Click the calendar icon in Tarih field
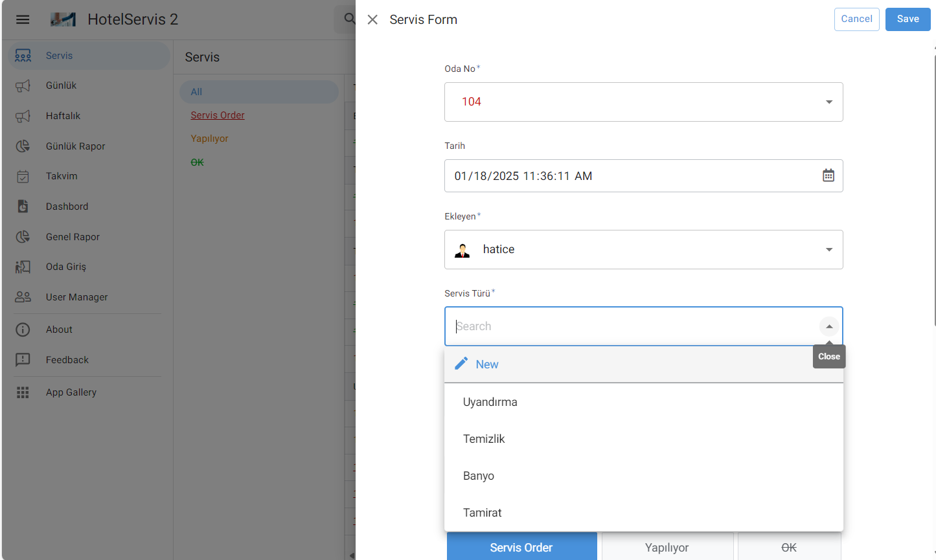Screen dimensions: 936x560 828,175
